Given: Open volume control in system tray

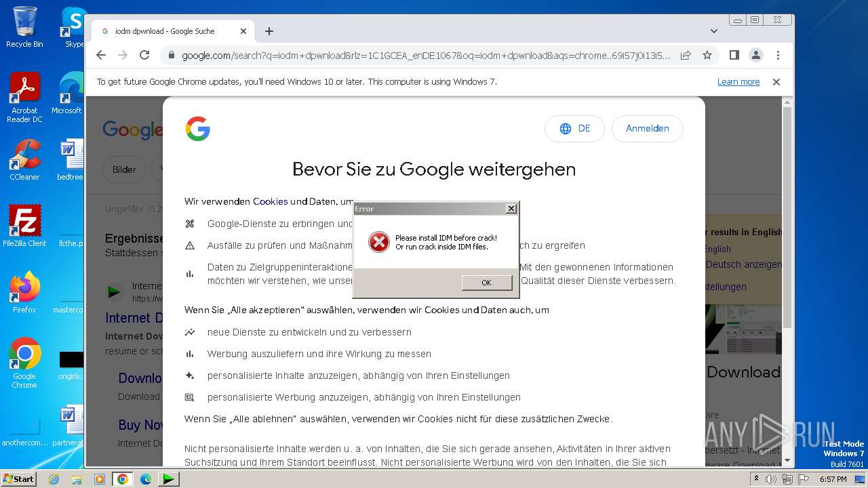Looking at the screenshot, I should 771,479.
